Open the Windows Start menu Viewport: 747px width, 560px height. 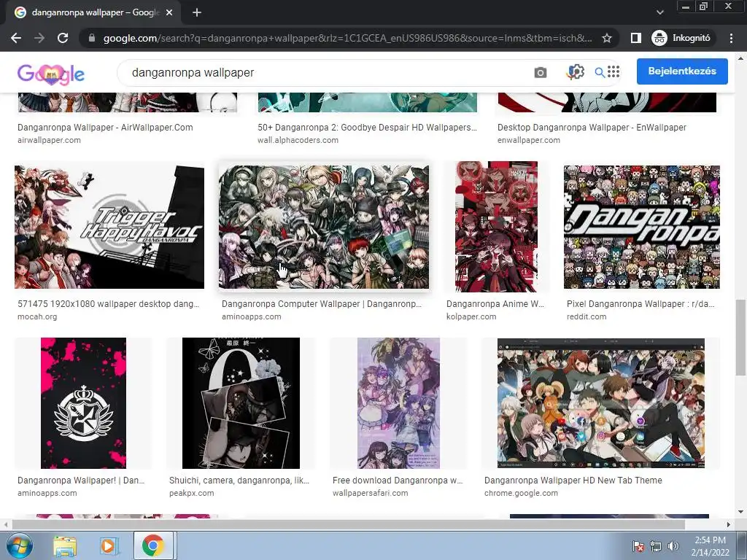[x=20, y=545]
